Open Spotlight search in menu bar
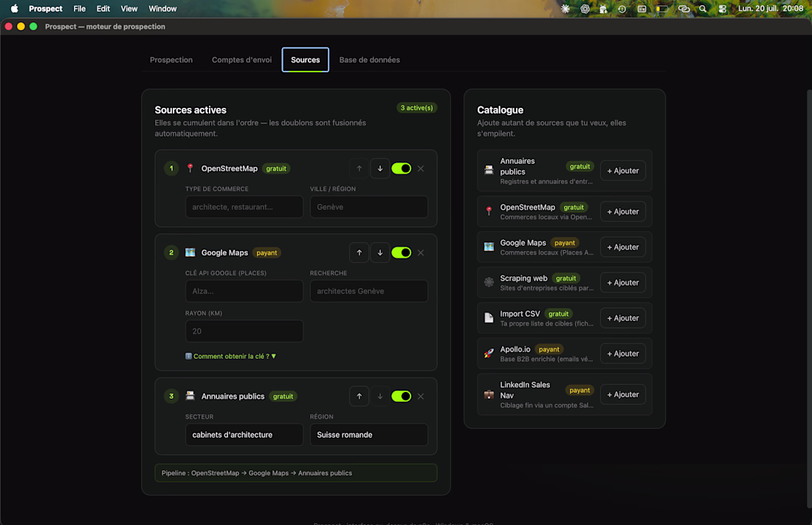This screenshot has width=812, height=525. point(702,9)
